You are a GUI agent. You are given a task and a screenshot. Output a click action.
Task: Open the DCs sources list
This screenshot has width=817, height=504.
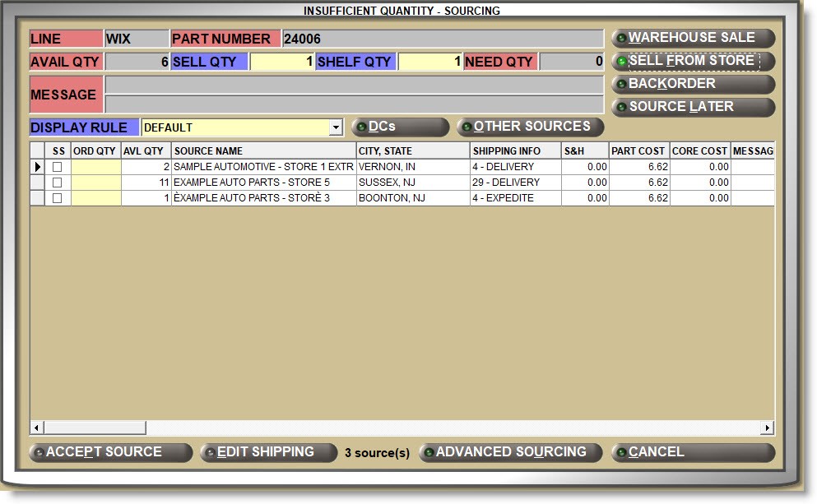point(400,127)
